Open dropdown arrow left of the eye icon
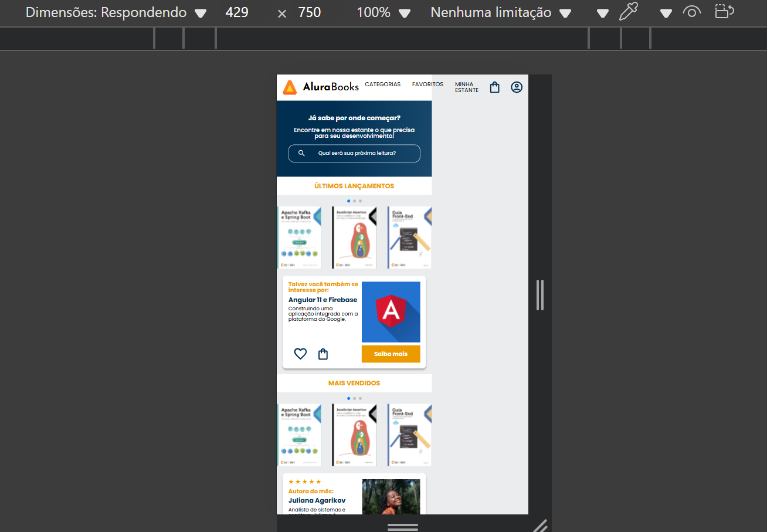 coord(666,13)
